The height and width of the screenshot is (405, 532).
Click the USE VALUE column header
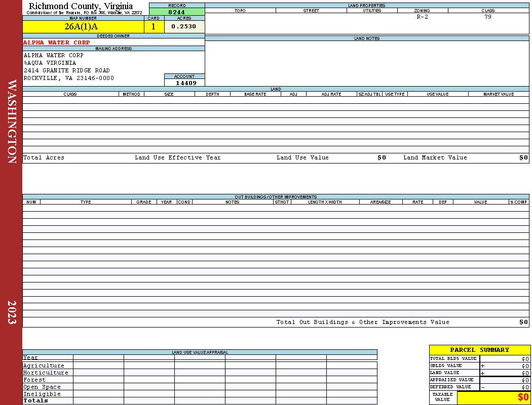(x=437, y=94)
